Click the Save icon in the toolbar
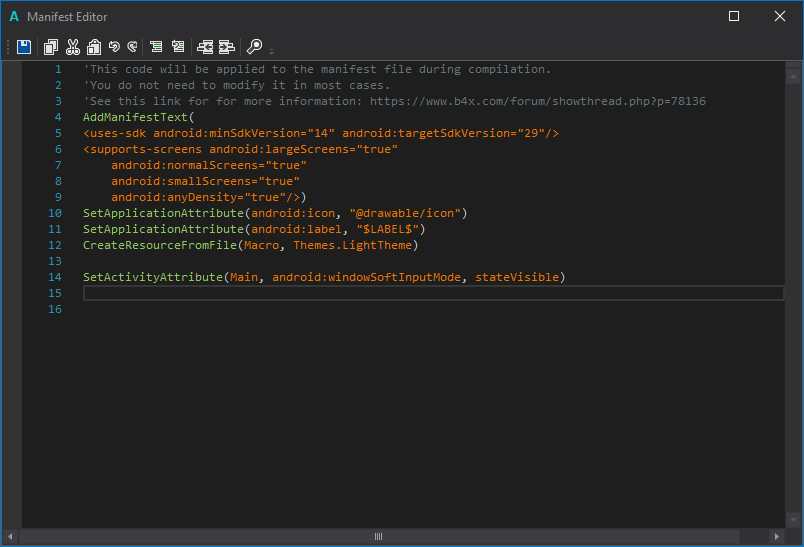Screen dimensions: 804x547 point(24,46)
